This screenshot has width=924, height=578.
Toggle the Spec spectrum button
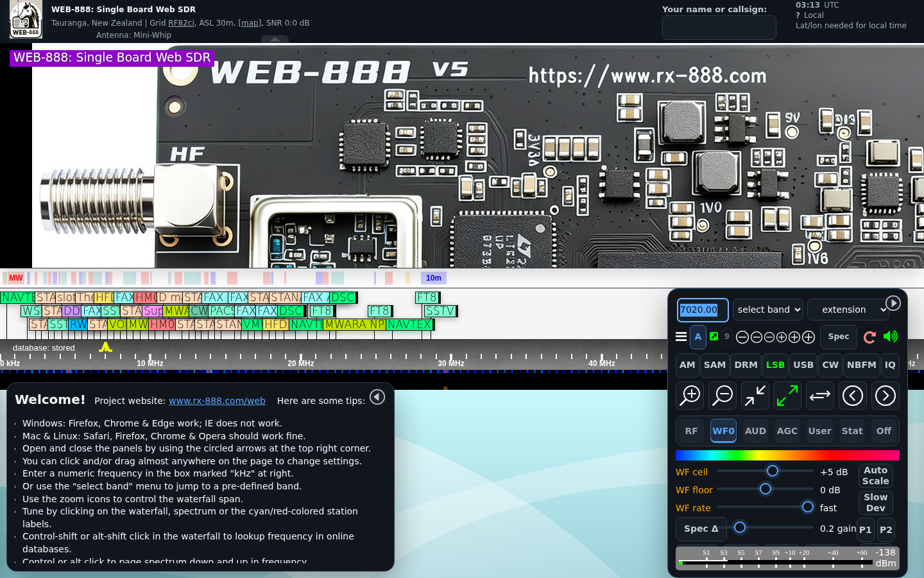coord(839,337)
